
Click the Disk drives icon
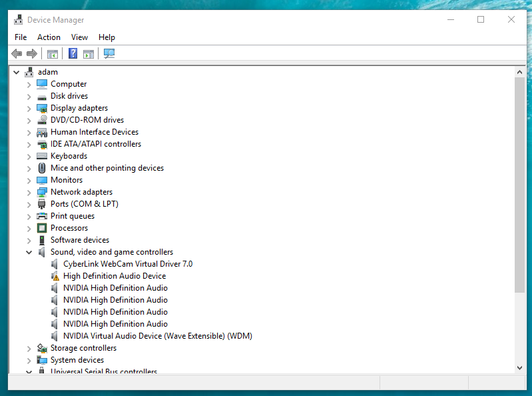click(x=42, y=97)
